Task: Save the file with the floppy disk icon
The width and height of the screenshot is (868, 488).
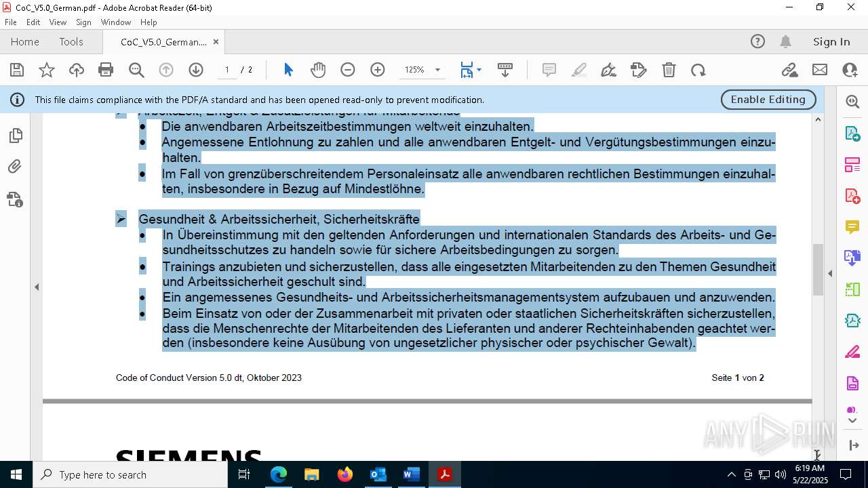Action: (17, 70)
